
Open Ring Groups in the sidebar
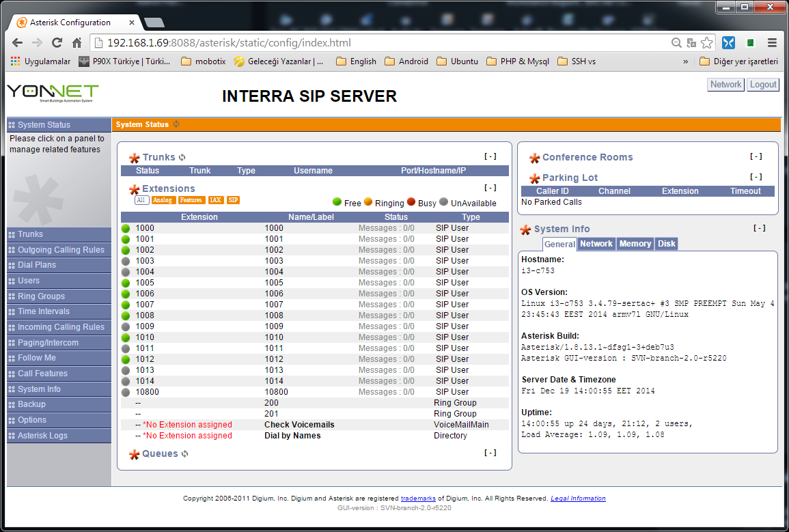coord(59,296)
